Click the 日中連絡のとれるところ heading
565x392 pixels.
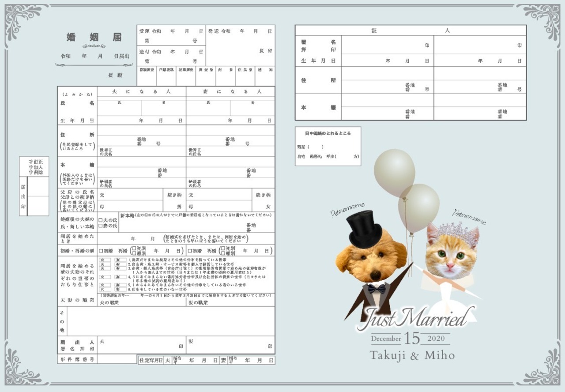[328, 133]
